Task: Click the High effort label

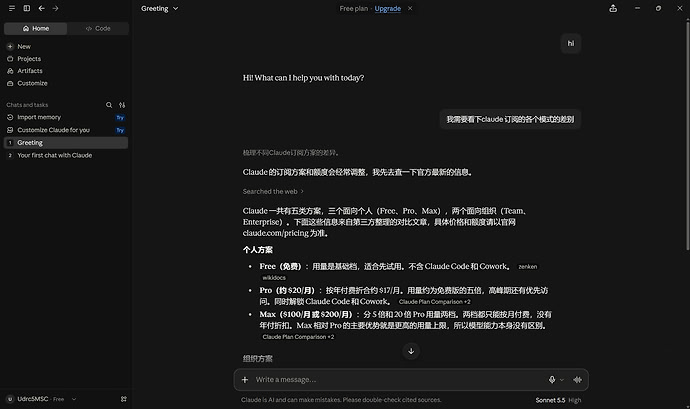Action: tap(575, 400)
